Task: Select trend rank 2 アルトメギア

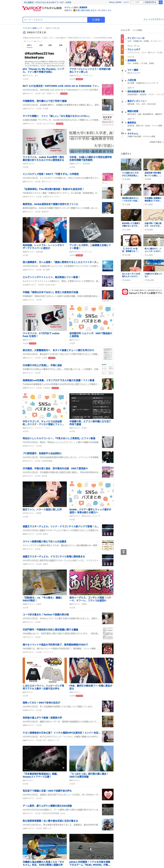Action: coord(134,49)
